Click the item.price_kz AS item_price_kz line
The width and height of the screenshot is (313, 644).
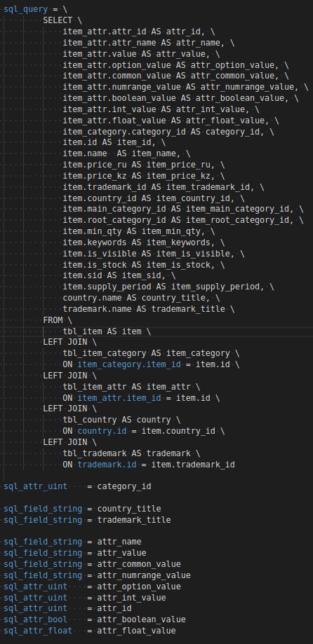coord(144,175)
